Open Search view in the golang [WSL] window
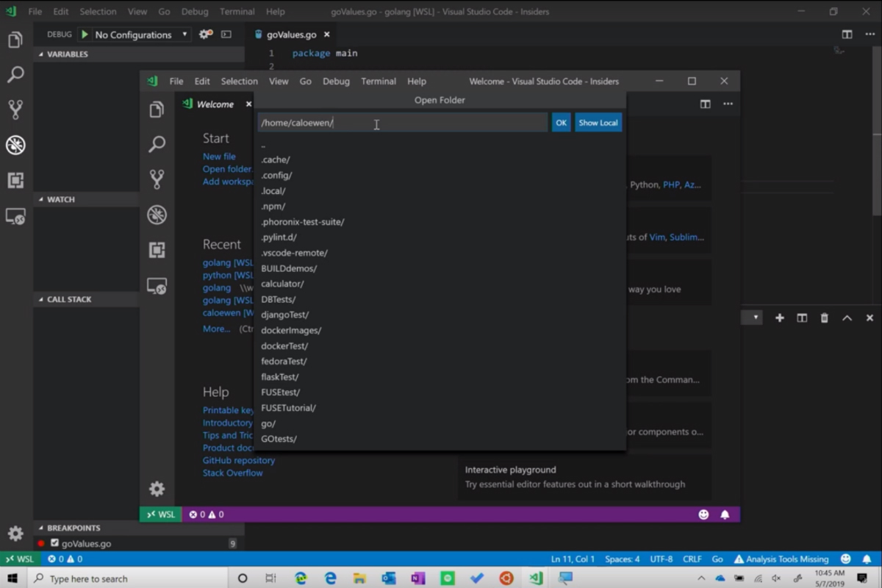 [x=15, y=74]
